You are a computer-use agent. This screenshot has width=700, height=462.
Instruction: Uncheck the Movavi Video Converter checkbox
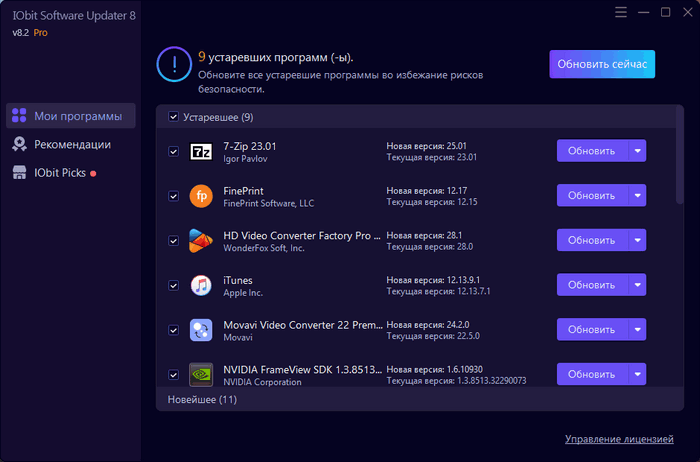173,330
